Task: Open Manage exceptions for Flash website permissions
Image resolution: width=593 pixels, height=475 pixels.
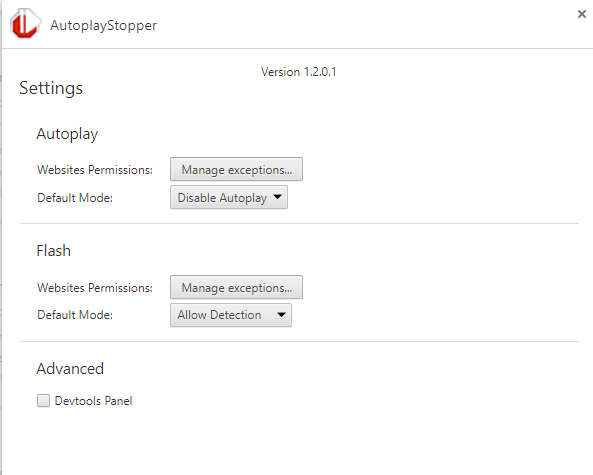Action: [x=236, y=287]
